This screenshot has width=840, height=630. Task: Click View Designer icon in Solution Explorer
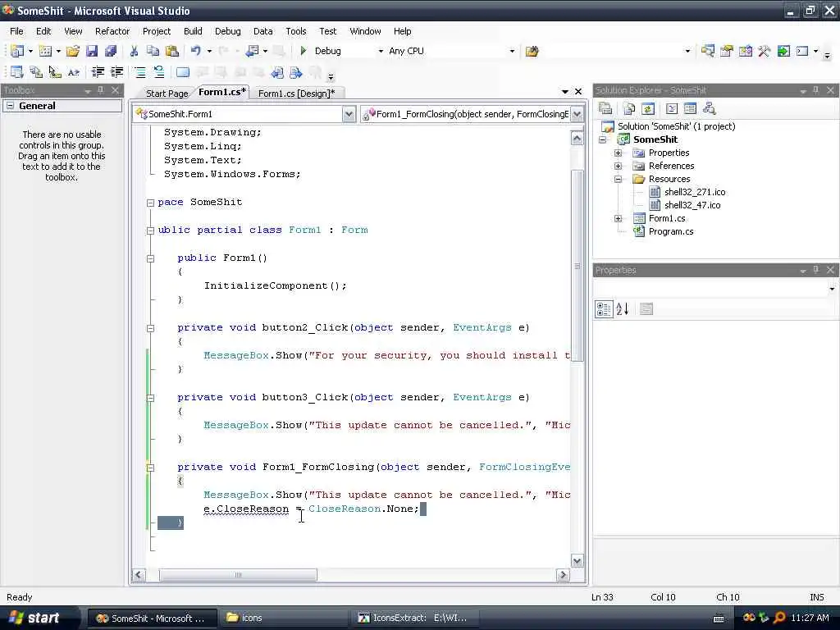691,108
